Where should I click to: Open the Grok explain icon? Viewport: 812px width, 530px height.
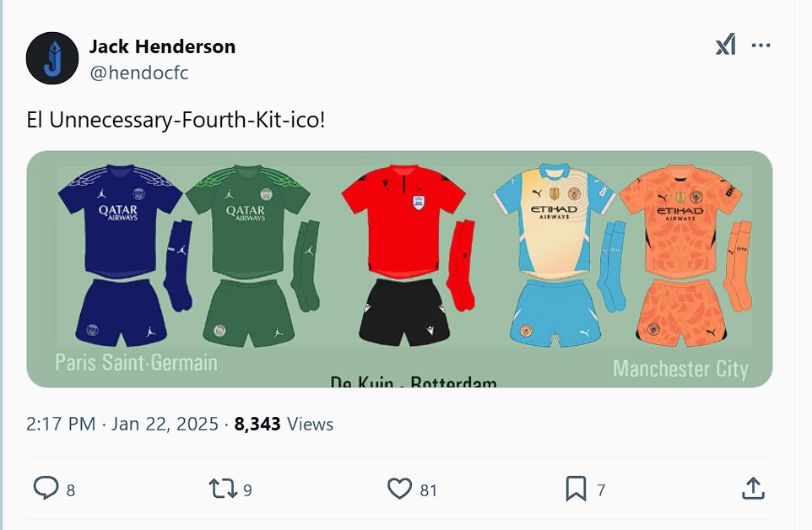pos(726,45)
